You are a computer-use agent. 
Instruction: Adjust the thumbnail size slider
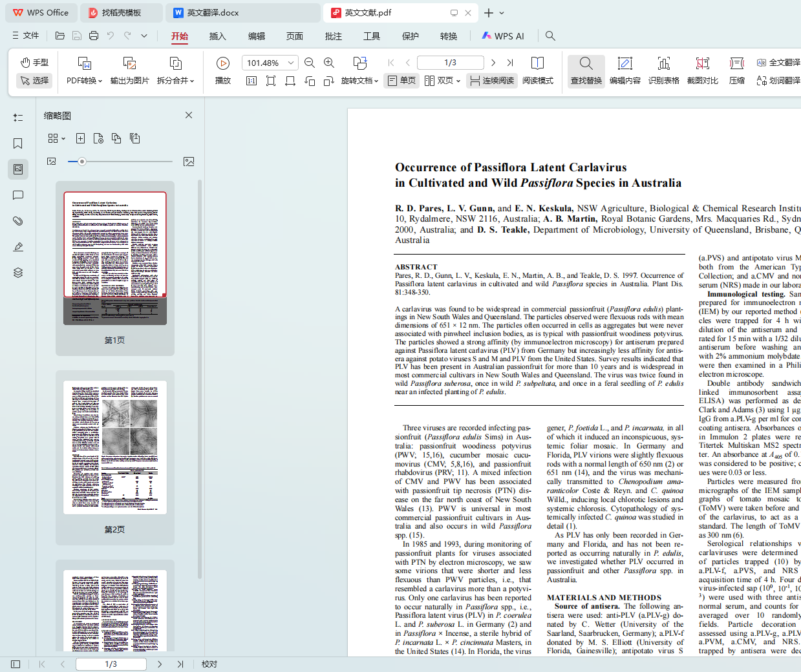[x=82, y=162]
